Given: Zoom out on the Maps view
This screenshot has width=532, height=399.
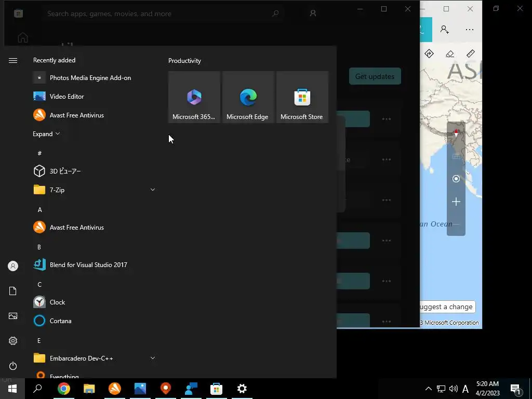Looking at the screenshot, I should click(x=456, y=224).
